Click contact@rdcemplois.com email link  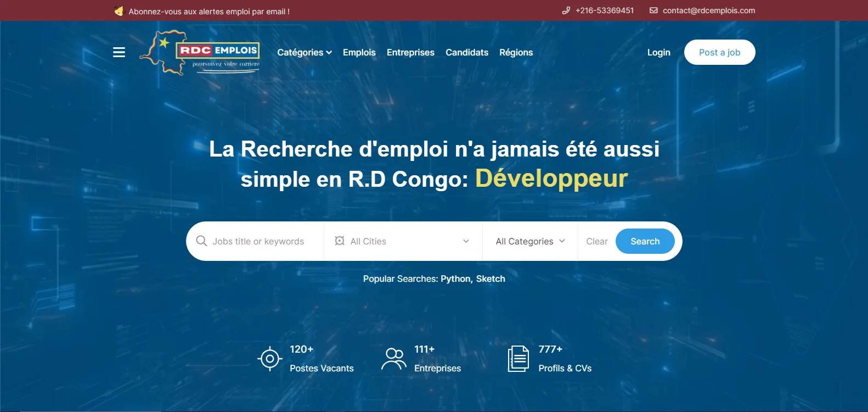point(709,10)
